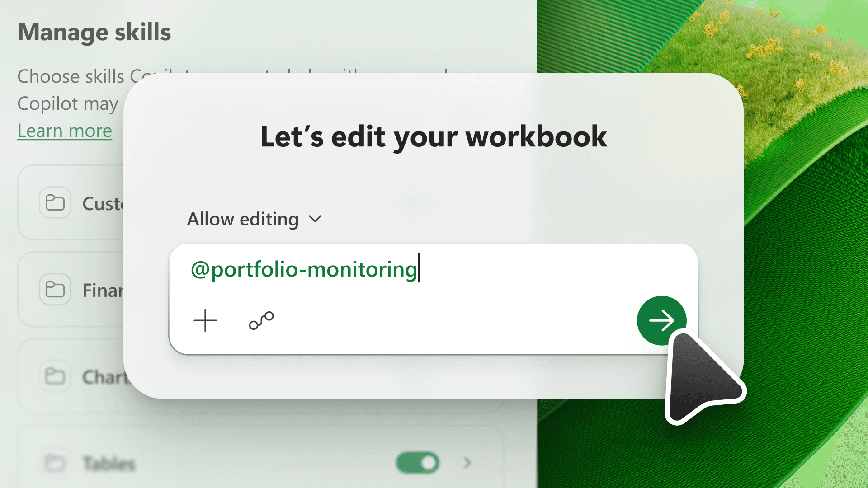Select the Custom skill label
Viewport: 868px width, 488px height.
(x=103, y=204)
